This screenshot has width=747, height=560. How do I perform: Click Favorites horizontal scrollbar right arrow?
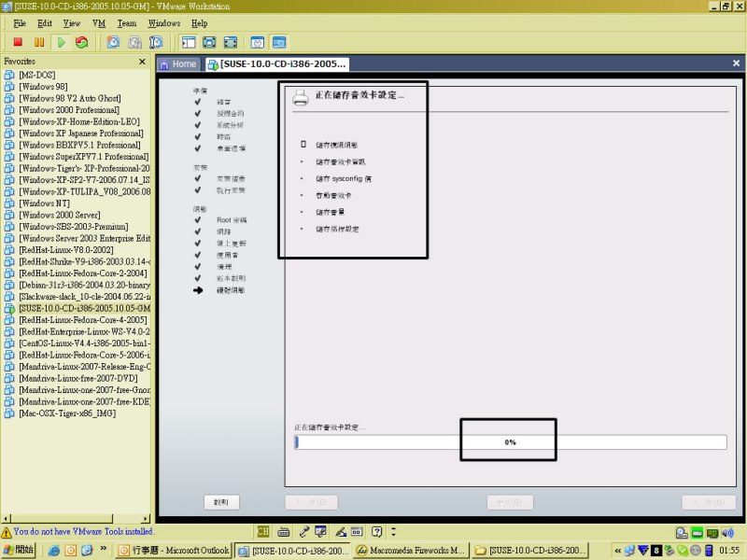click(x=146, y=519)
